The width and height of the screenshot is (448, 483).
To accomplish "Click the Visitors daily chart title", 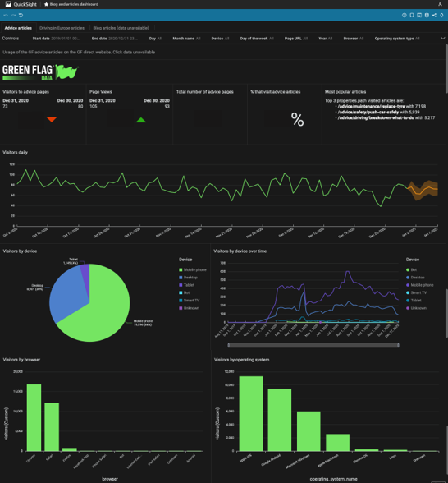I will pos(15,153).
